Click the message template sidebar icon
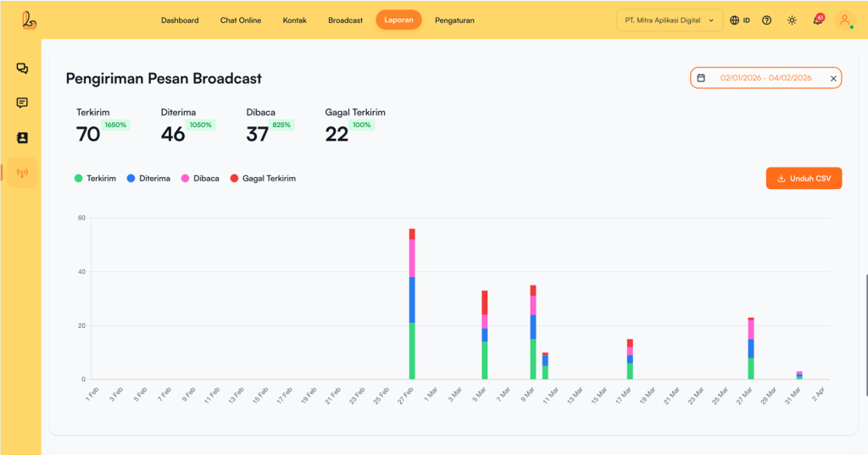 pos(22,103)
